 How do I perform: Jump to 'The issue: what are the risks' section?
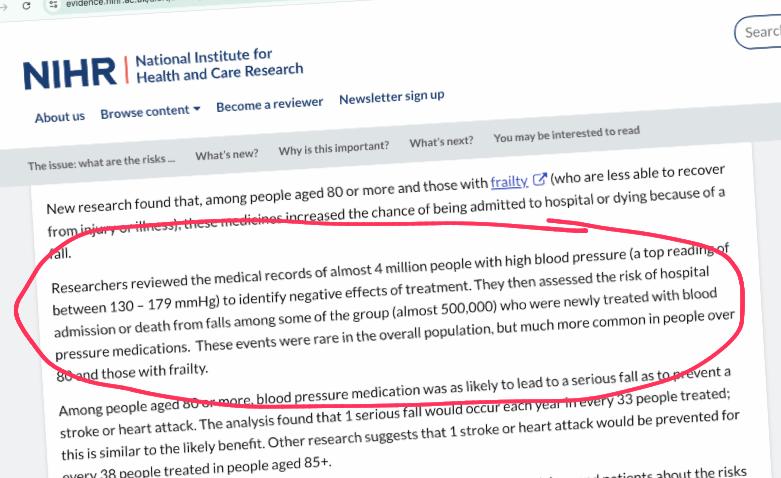pos(101,162)
